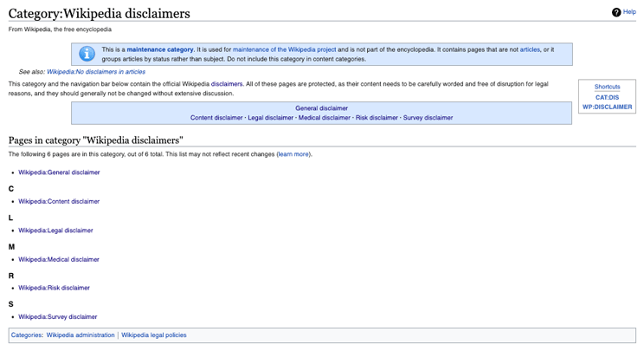The width and height of the screenshot is (644, 351).
Task: Open 'Wikipedia legal policies' category link
Action: (154, 335)
